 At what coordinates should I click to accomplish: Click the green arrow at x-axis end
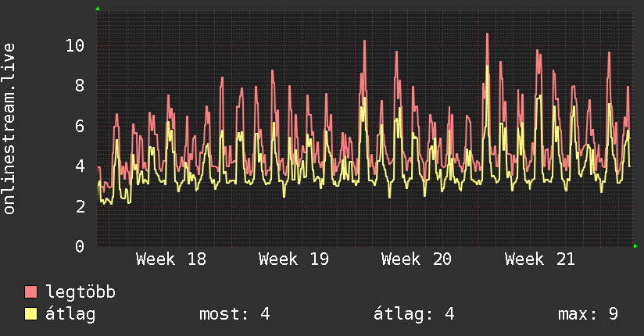pyautogui.click(x=635, y=246)
